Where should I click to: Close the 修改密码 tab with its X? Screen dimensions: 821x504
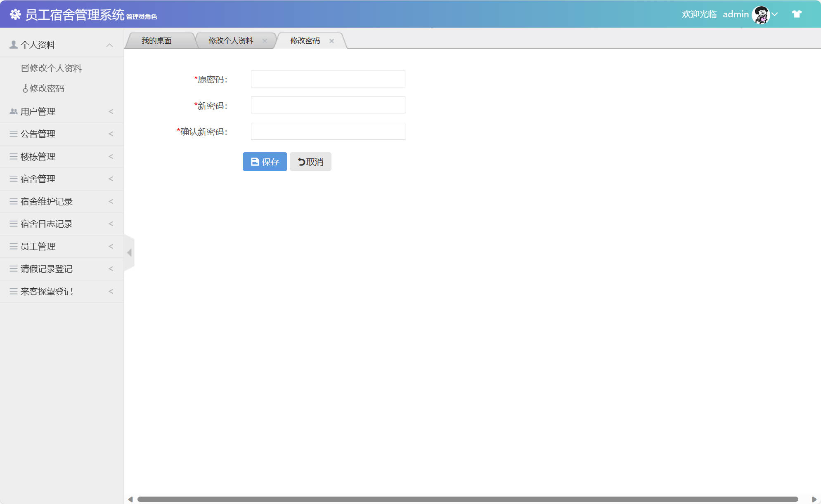(331, 41)
